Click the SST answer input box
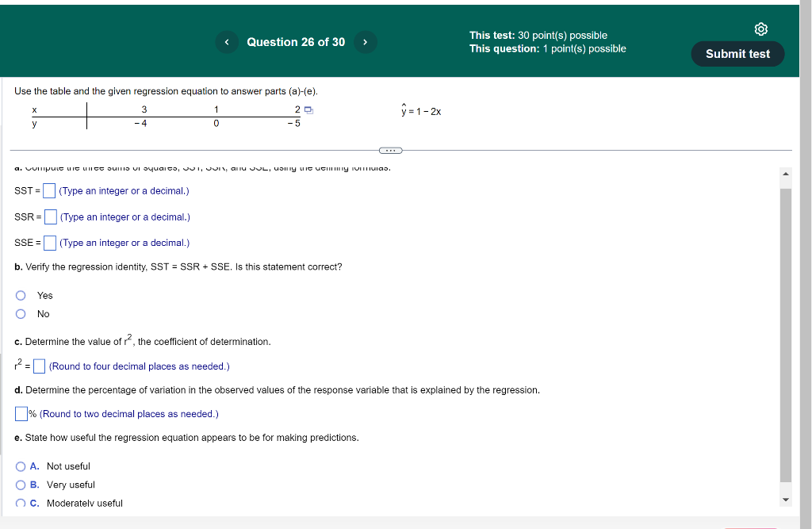 (x=48, y=190)
